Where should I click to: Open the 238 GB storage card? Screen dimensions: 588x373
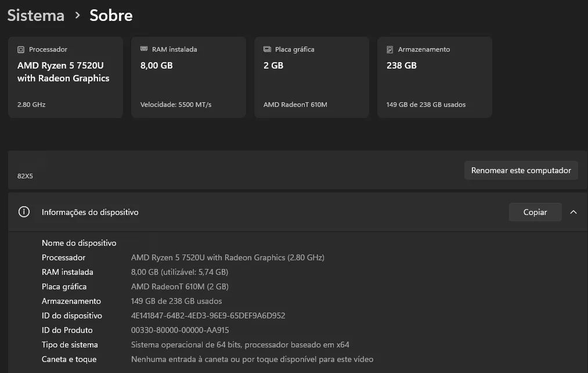[435, 77]
